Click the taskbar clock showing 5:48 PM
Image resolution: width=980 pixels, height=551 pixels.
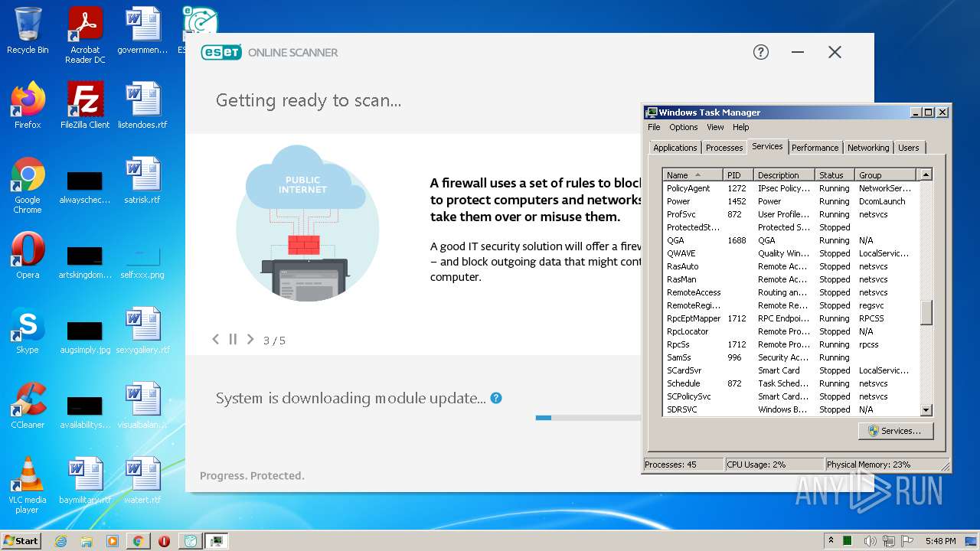(940, 541)
